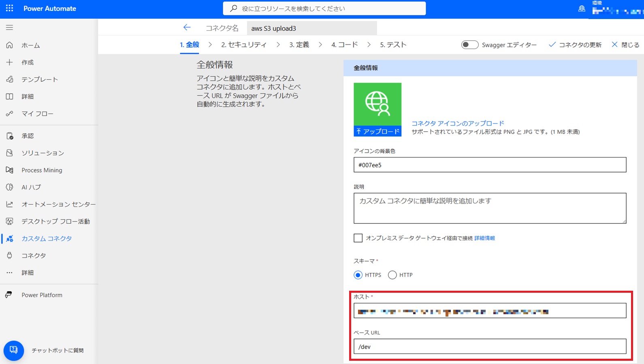644x364 pixels.
Task: Click チャットボットに質問 label
Action: coord(58,350)
